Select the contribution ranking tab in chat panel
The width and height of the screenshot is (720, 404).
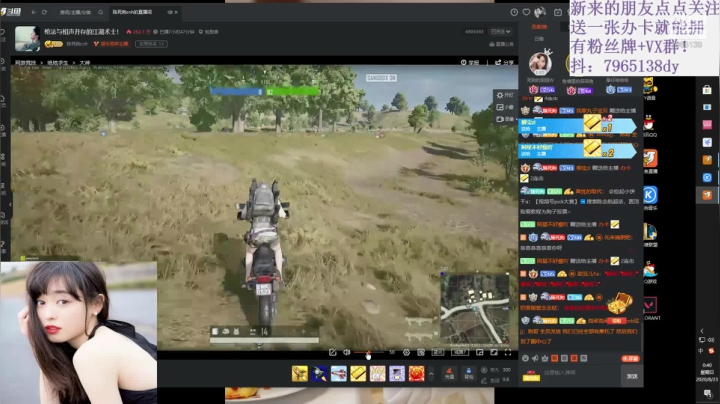(539, 27)
